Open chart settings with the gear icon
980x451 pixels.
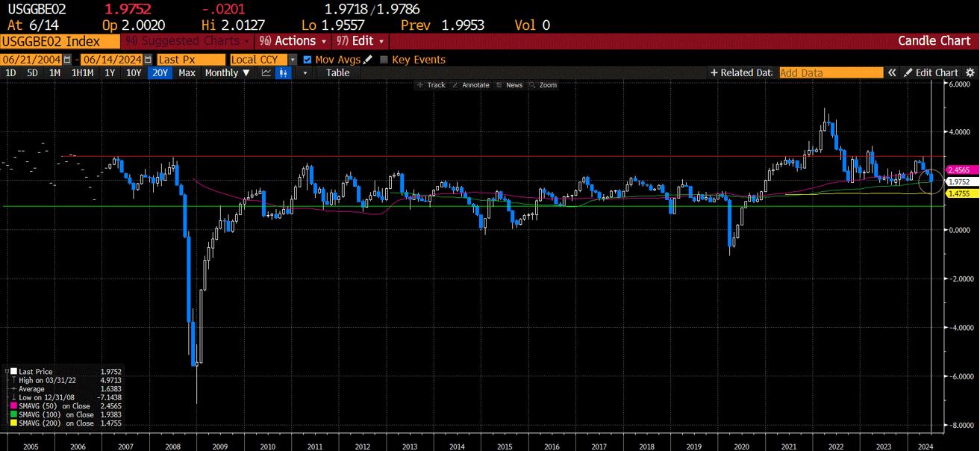pos(969,72)
